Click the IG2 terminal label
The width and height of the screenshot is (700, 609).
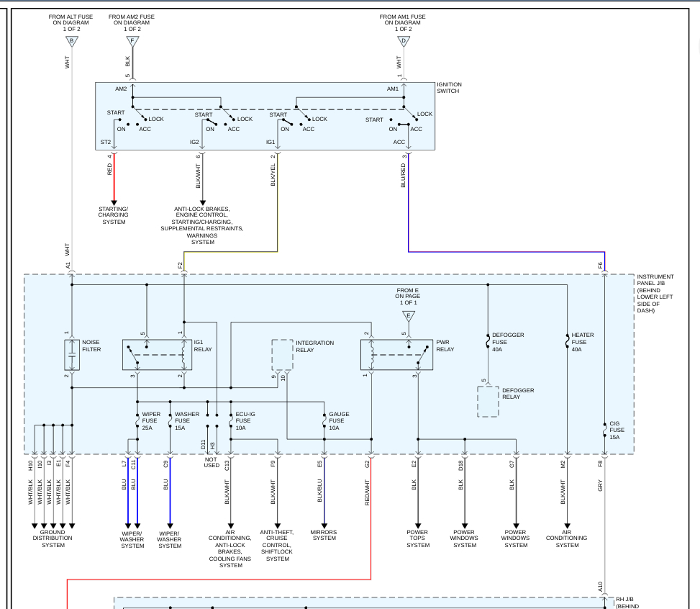[x=194, y=142]
